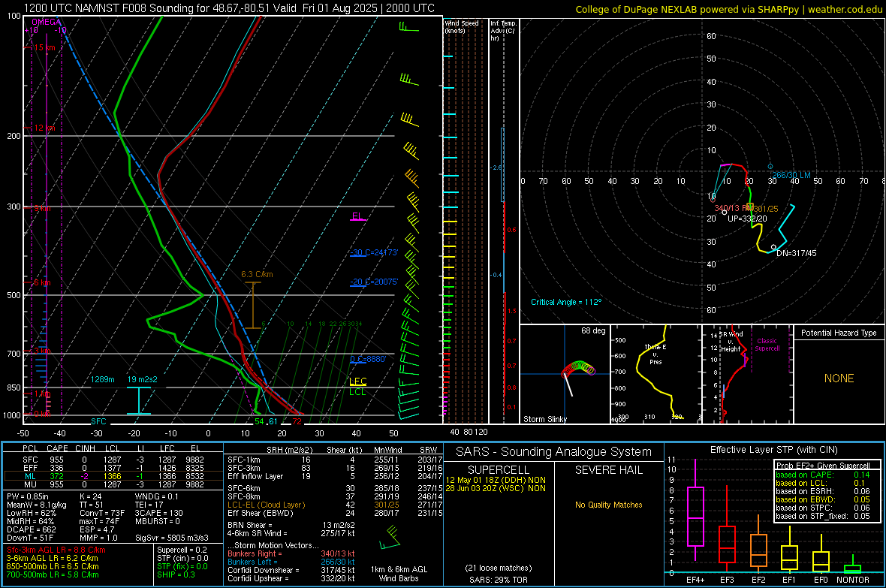Click 'Corfidi Downshear =' row
This screenshot has height=588, width=886.
(291, 570)
